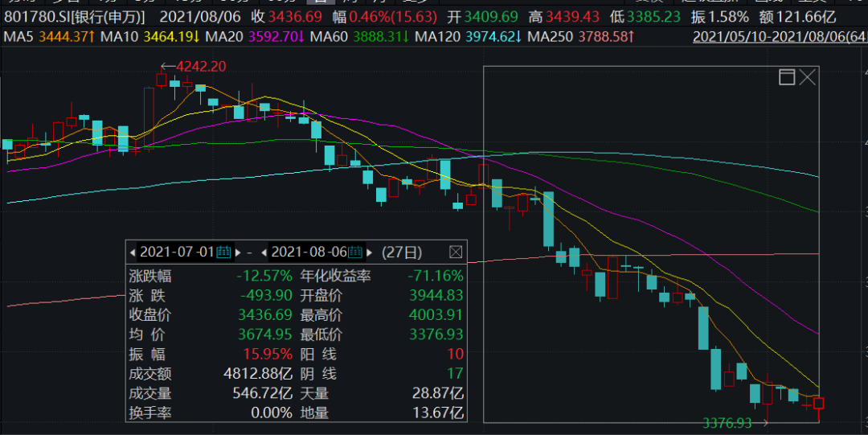Step end date 2021-08-06 backward with left arrow
The image size is (868, 435).
point(264,252)
